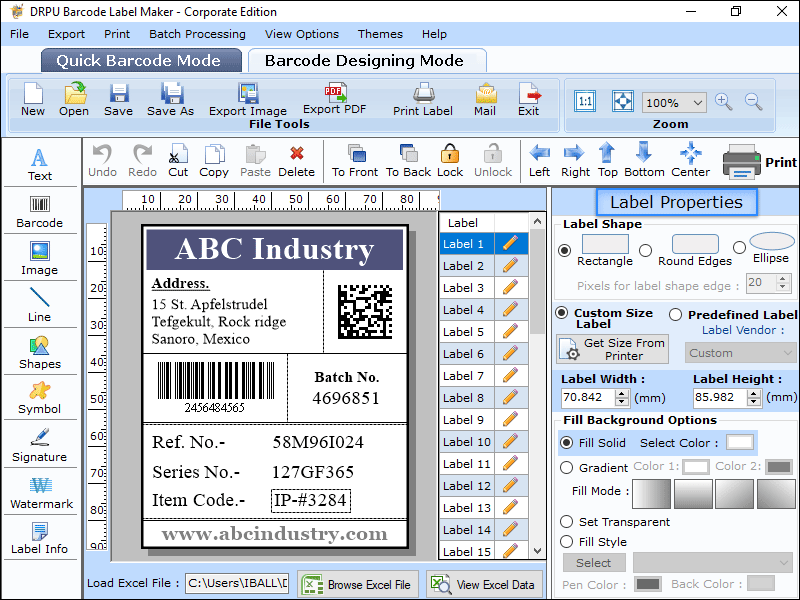Open a file with the Open icon
Screen dimensions: 800x600
[74, 99]
